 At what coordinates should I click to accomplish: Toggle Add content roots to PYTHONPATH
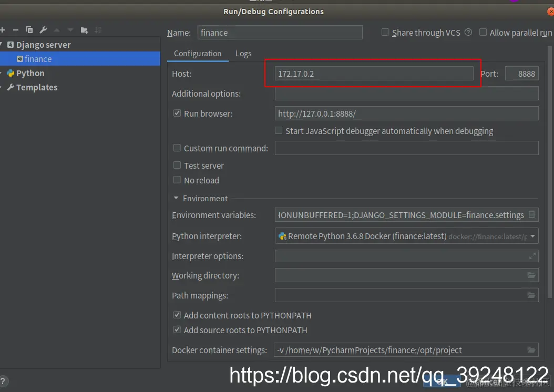click(177, 315)
